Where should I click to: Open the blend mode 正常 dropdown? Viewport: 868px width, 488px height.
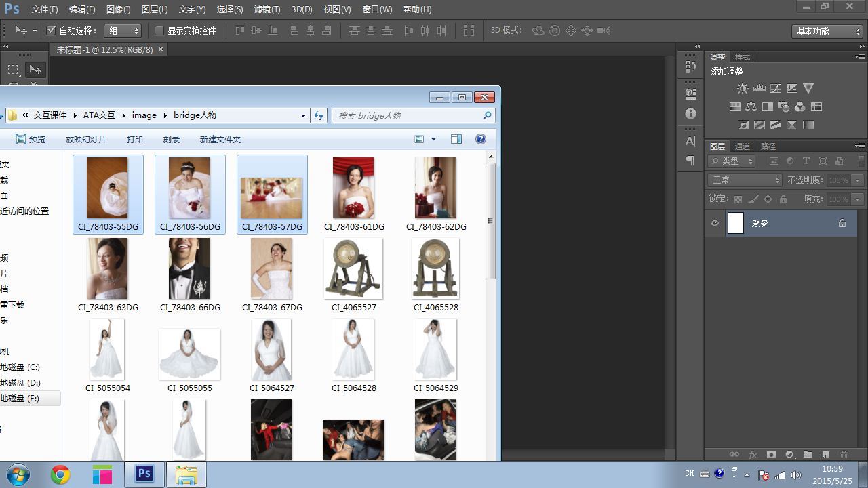pyautogui.click(x=745, y=180)
